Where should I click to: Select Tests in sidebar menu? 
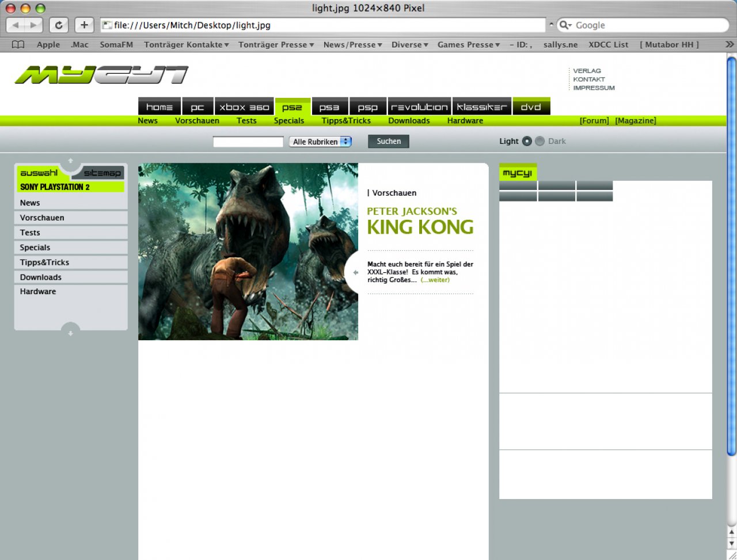coord(71,233)
